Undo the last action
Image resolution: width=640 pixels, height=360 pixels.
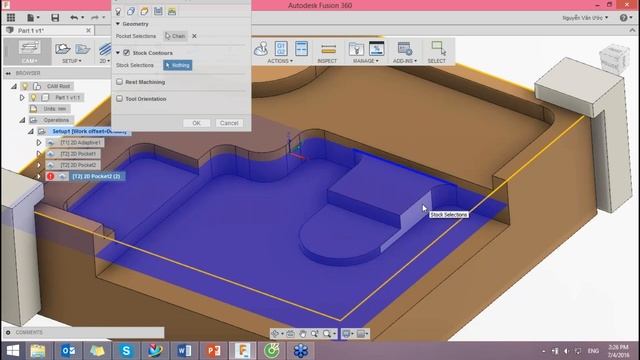tap(74, 18)
